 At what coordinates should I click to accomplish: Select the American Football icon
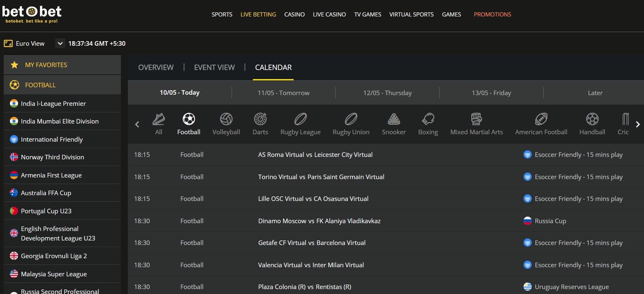pos(541,119)
